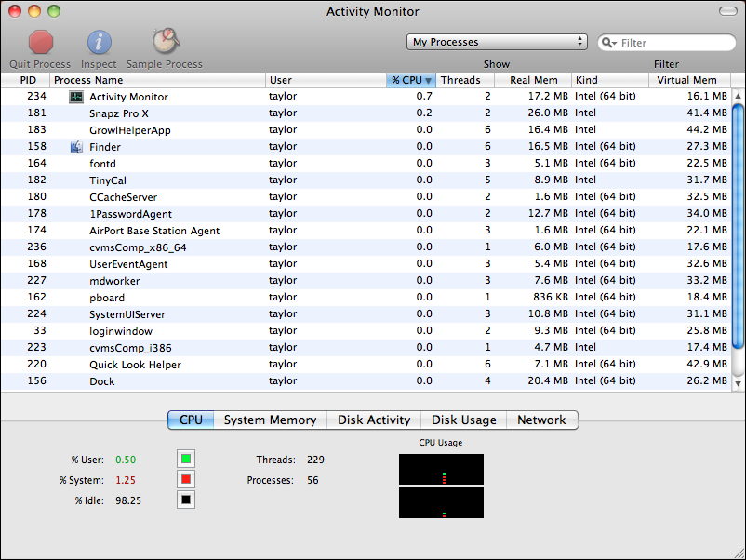
Task: Select the Quick Look Helper process
Action: coord(366,365)
